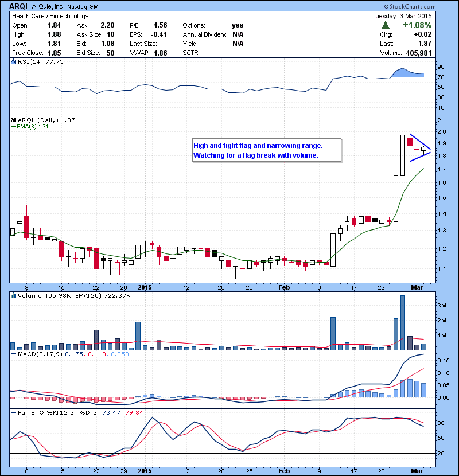Screen dimensions: 459x476
Task: Click the dark blue MACD legend line marker
Action: point(13,354)
